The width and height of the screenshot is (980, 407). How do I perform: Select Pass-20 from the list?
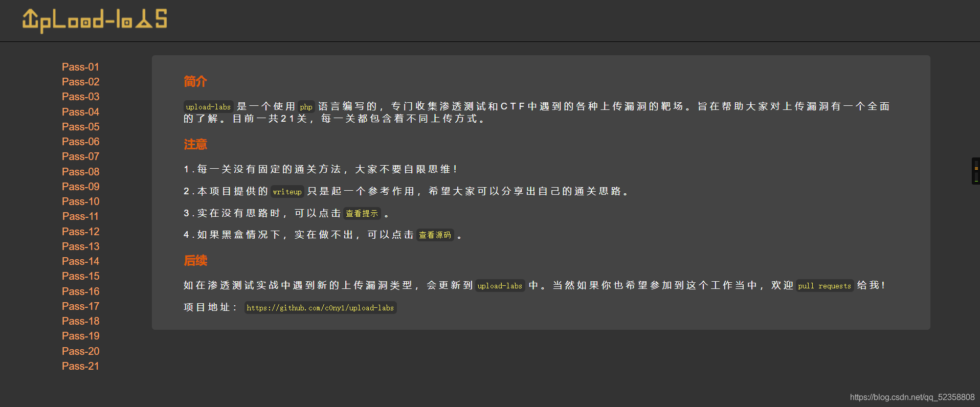(80, 351)
